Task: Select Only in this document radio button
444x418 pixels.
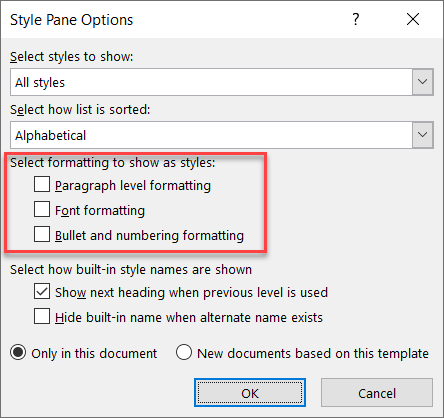Action: (x=18, y=353)
